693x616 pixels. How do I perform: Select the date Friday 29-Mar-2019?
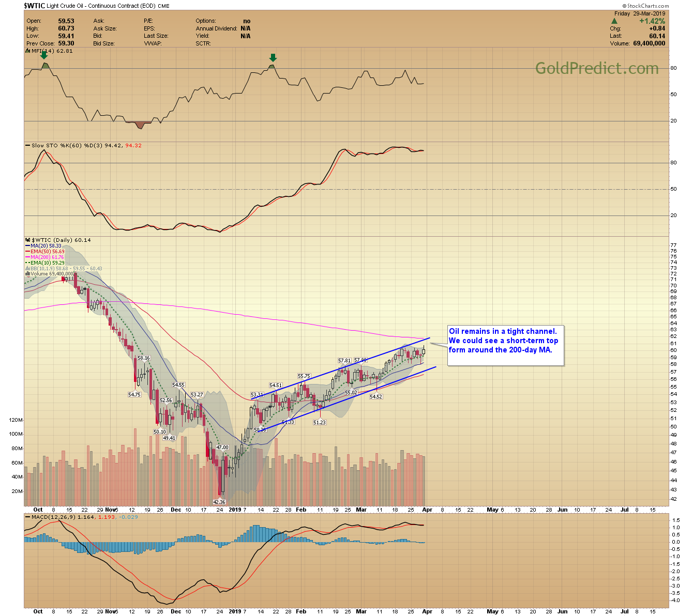click(640, 14)
